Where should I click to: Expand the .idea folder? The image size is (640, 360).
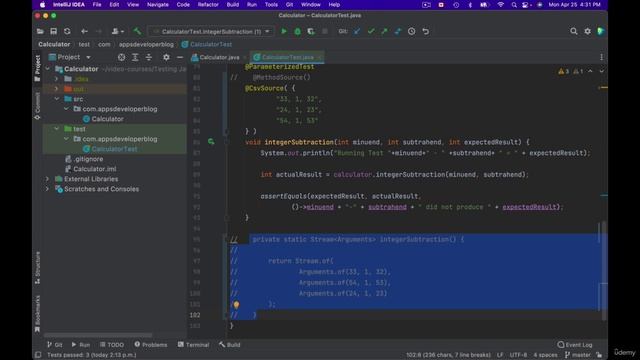point(57,79)
